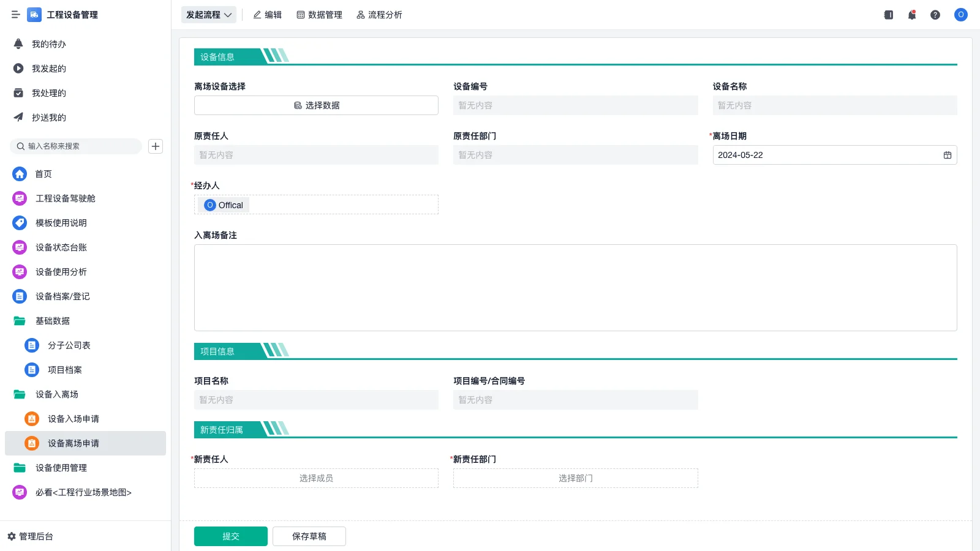Image resolution: width=980 pixels, height=551 pixels.
Task: Open 分子公司表 form
Action: pyautogui.click(x=85, y=345)
